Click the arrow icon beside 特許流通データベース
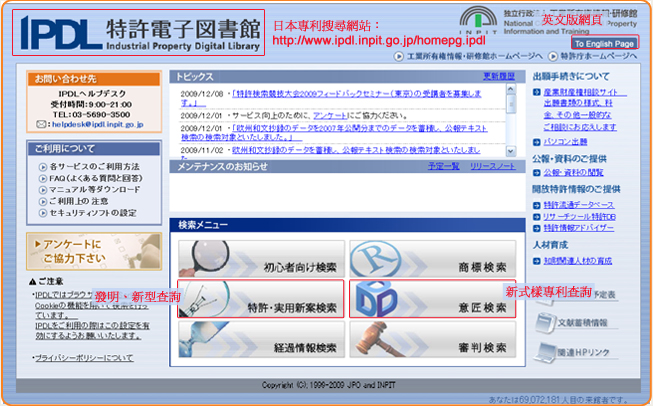 click(x=536, y=205)
